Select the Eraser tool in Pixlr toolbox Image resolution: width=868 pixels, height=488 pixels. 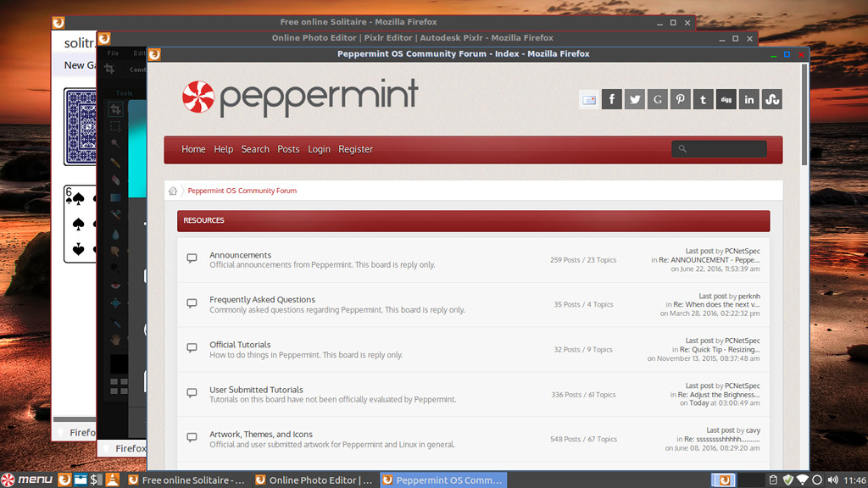pos(115,180)
